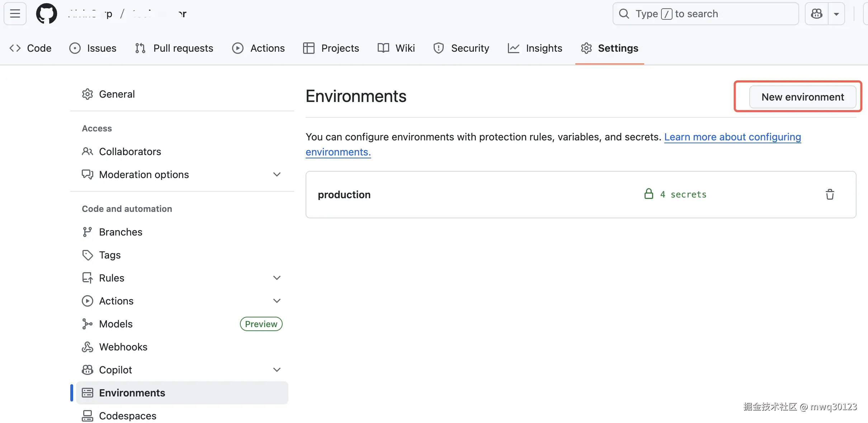Open the Models settings page

point(182,324)
